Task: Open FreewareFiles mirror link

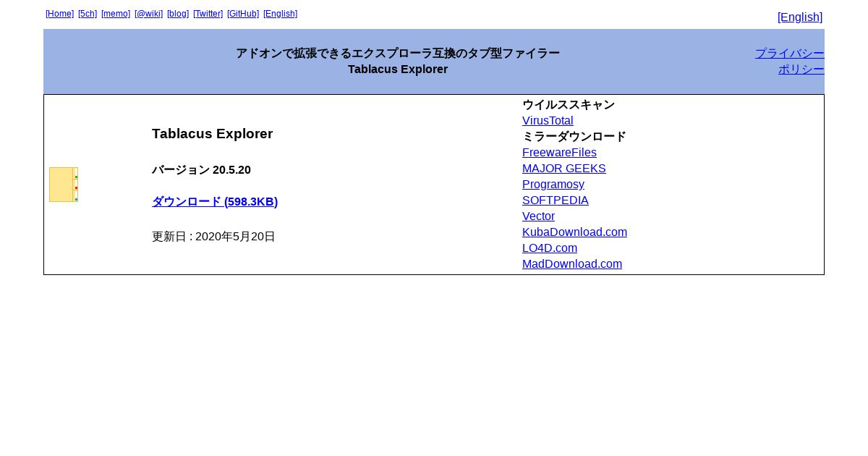Action: point(559,153)
